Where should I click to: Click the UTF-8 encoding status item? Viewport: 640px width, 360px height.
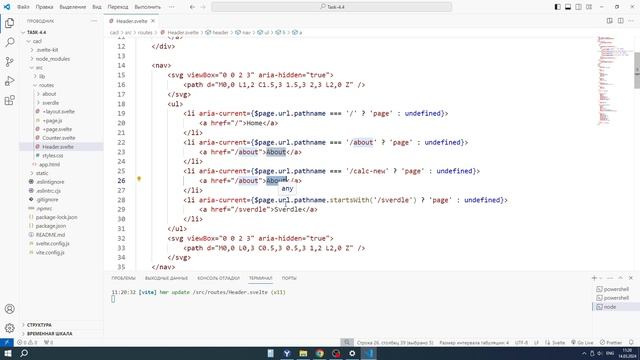[521, 342]
